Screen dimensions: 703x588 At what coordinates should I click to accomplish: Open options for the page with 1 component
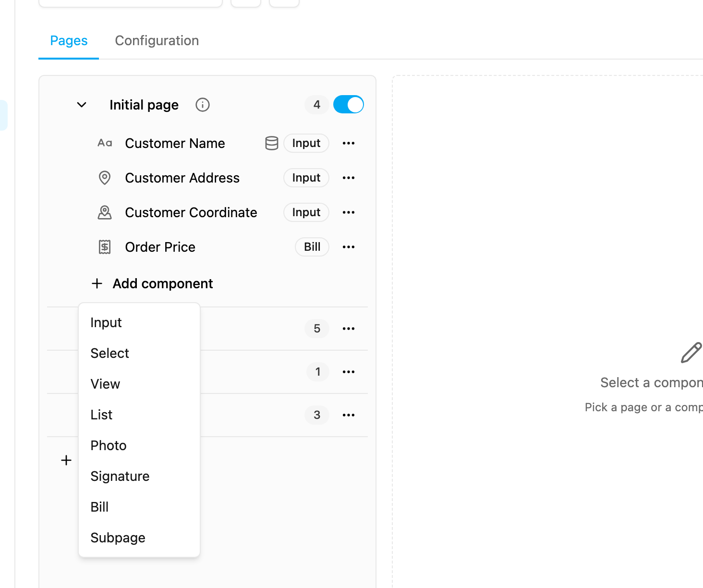[349, 372]
